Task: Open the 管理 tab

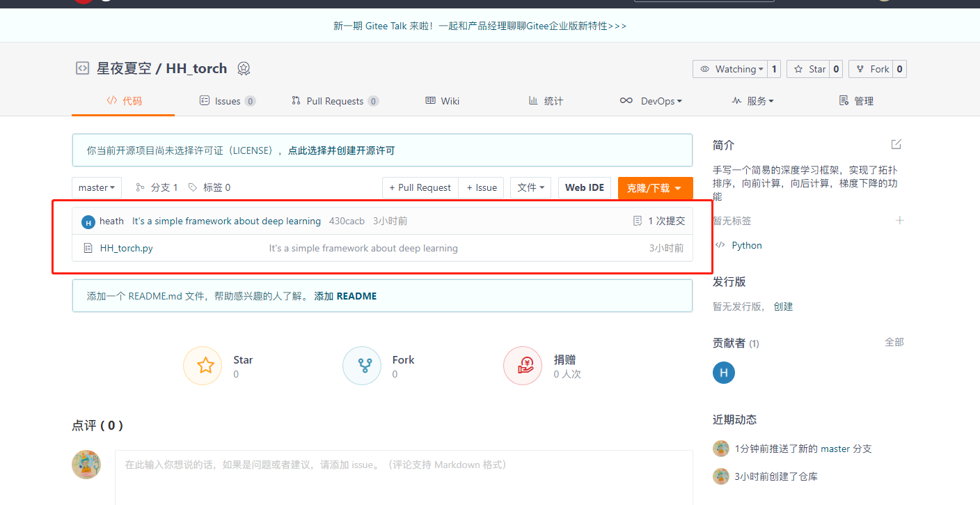Action: 856,101
